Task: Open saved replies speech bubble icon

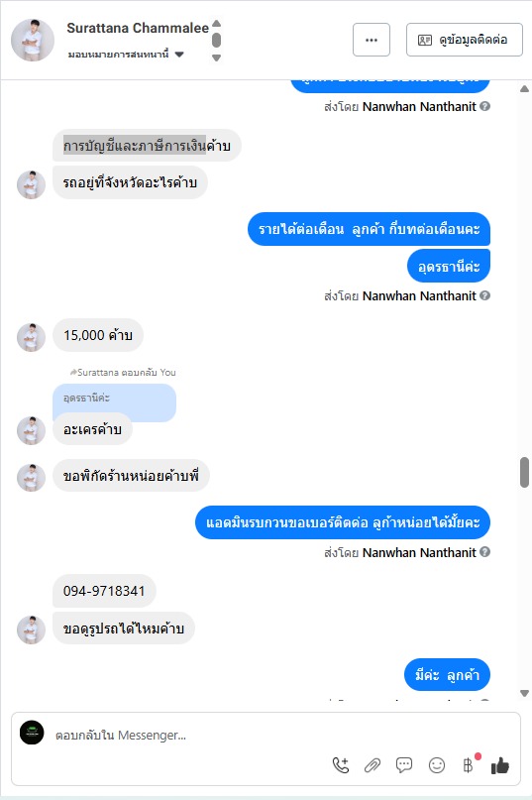Action: pos(404,764)
